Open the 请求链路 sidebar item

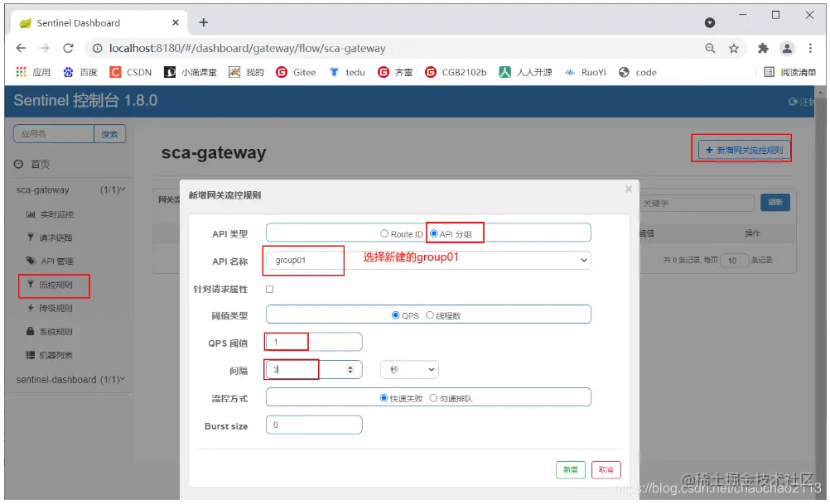(x=50, y=238)
